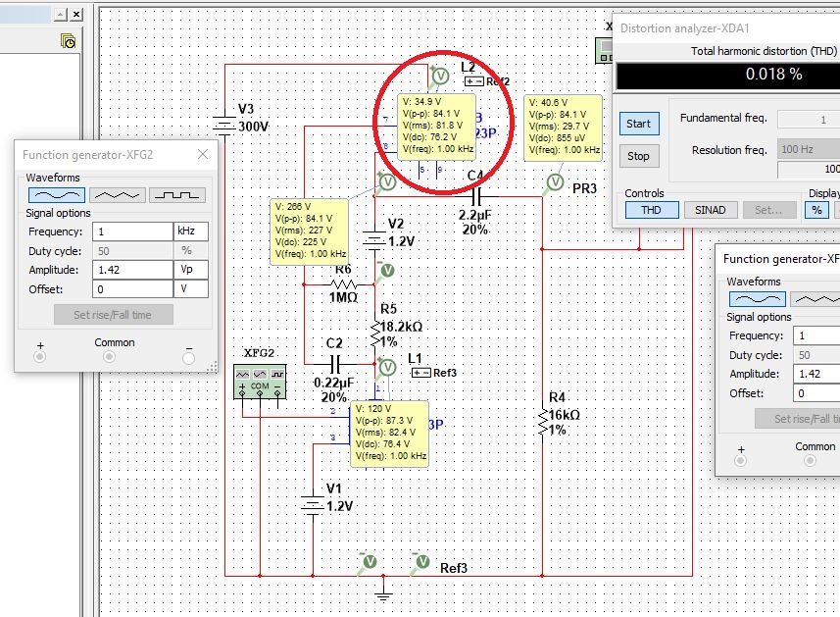This screenshot has height=617, width=840.
Task: Click the yellow clock icon in left panel
Action: click(68, 41)
